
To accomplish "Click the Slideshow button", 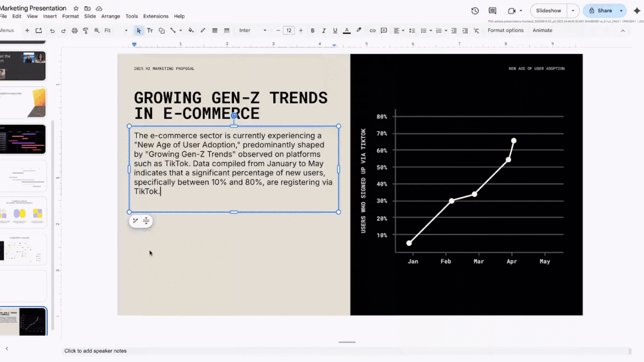I will [548, 11].
